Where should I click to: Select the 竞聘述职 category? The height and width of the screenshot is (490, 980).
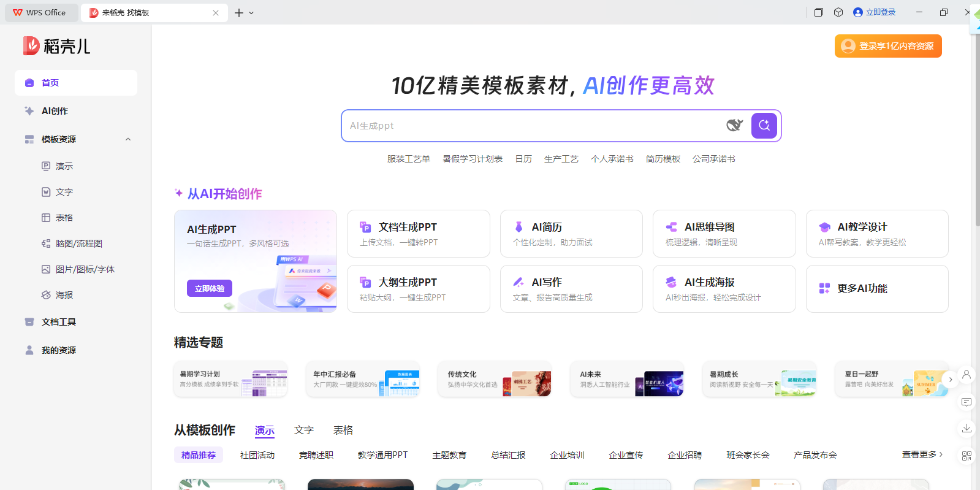[316, 455]
